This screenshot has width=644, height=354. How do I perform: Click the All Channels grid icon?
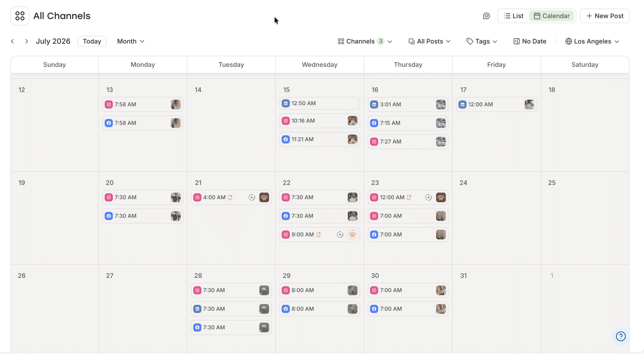(20, 16)
